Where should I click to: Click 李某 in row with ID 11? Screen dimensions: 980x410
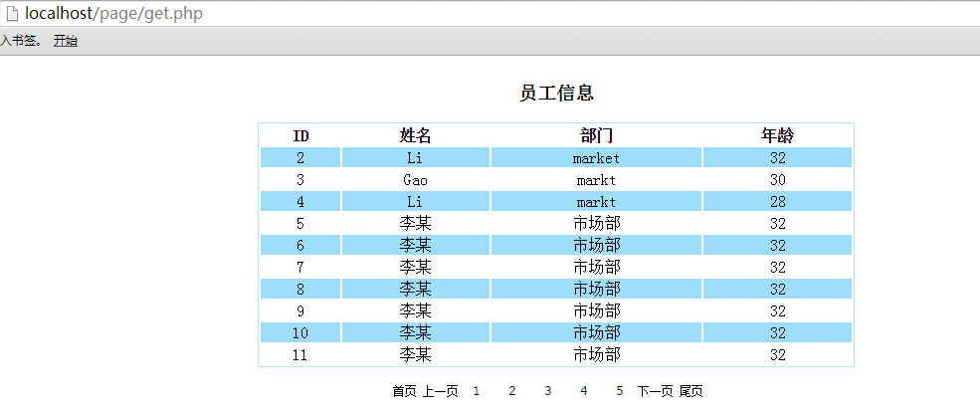(x=416, y=354)
